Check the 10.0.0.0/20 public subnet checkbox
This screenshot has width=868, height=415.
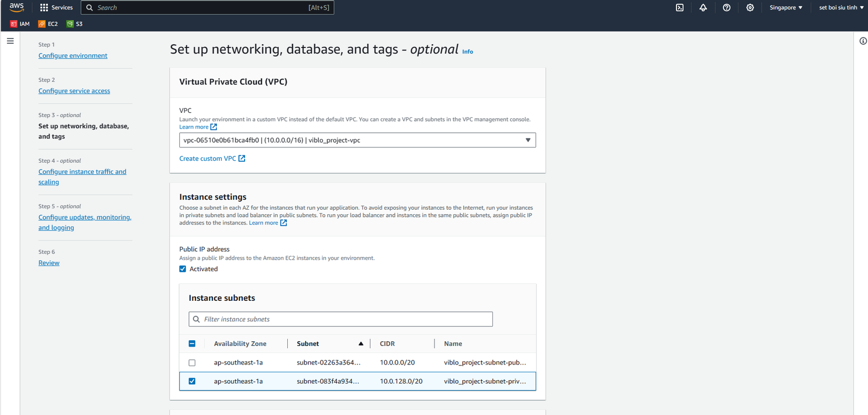[192, 363]
